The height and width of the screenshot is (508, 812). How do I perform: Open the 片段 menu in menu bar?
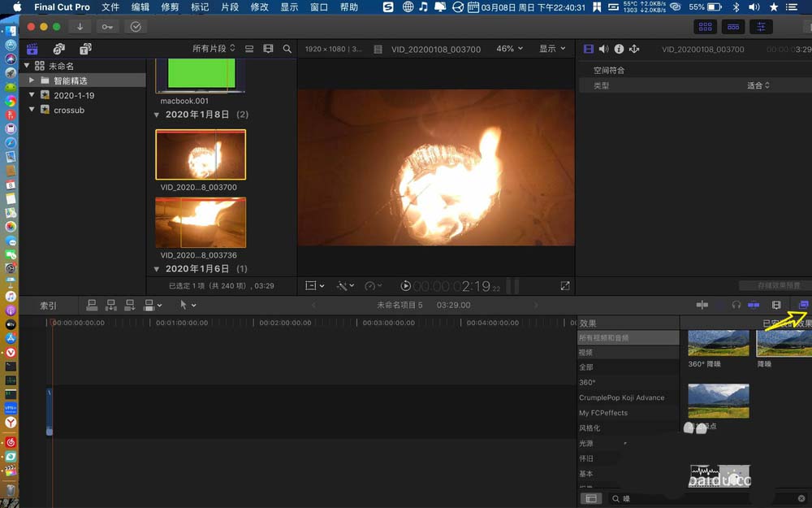[x=230, y=7]
